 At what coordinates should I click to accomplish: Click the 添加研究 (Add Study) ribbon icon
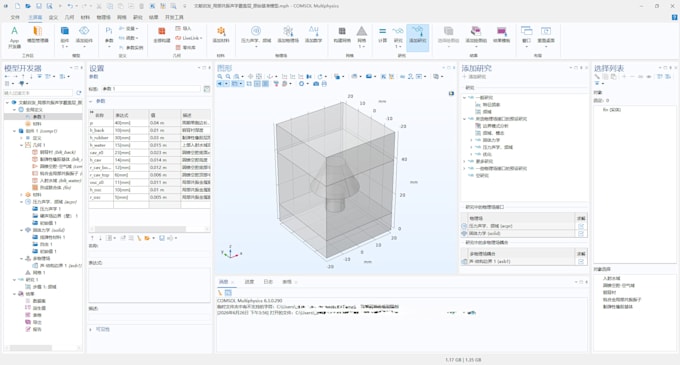click(418, 35)
